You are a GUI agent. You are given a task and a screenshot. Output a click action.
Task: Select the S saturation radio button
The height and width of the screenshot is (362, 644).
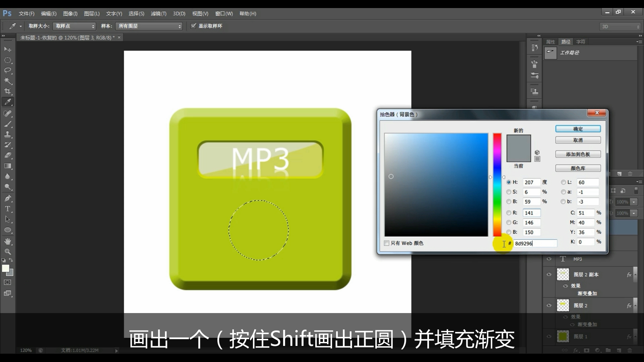pyautogui.click(x=509, y=192)
